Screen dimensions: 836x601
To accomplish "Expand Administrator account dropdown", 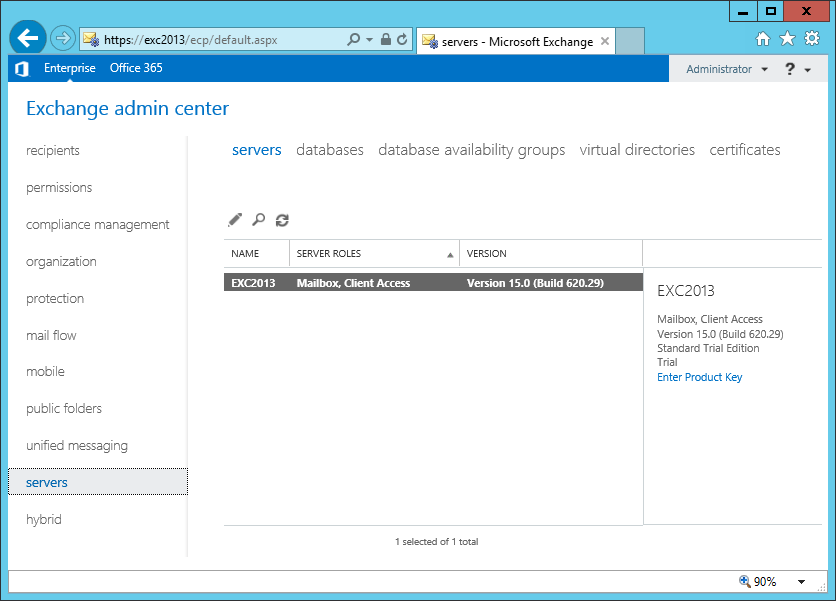I will [764, 69].
